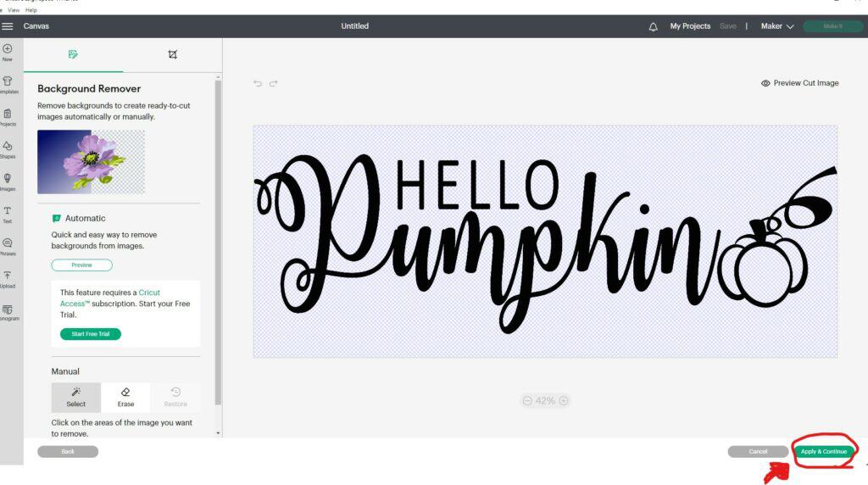
Task: Open the Projects panel
Action: click(8, 117)
